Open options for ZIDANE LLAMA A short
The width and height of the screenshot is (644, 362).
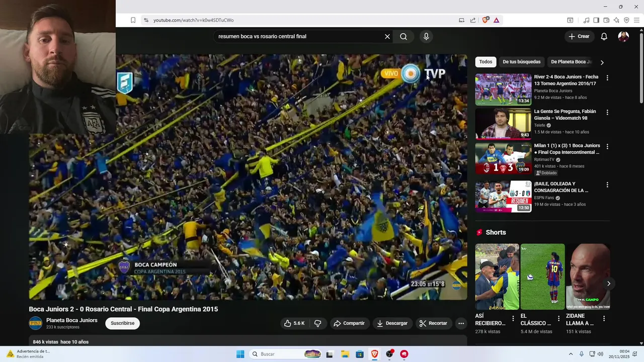(x=604, y=318)
